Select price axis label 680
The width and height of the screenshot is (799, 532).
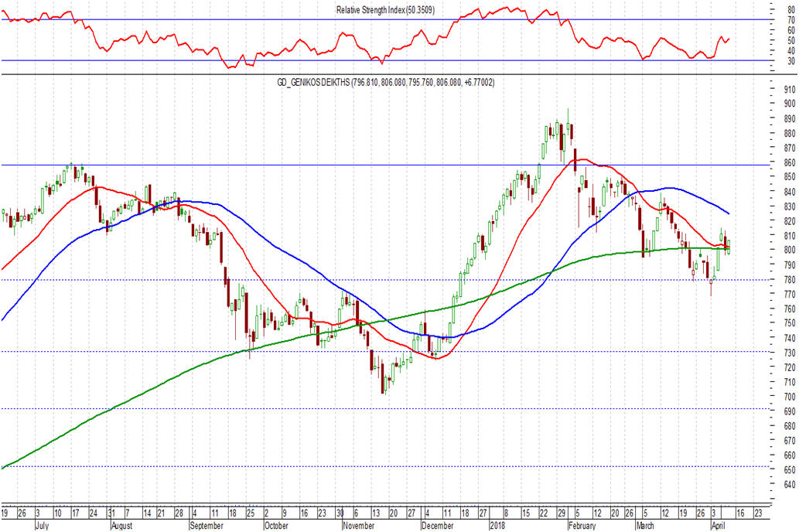(x=789, y=426)
